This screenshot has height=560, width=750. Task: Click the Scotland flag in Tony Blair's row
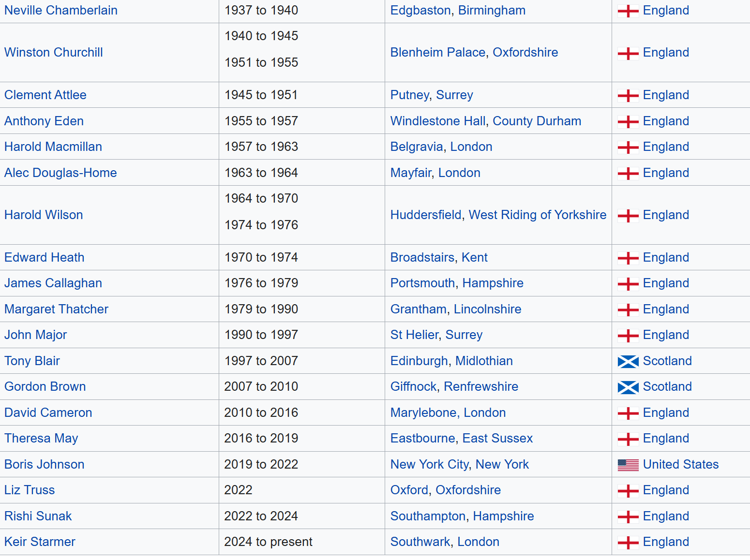click(x=628, y=362)
